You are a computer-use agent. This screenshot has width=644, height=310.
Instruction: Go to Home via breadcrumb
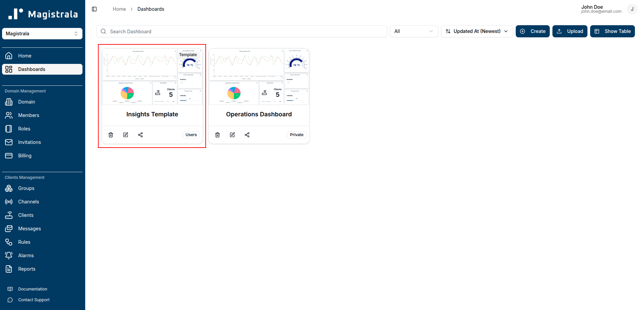119,9
